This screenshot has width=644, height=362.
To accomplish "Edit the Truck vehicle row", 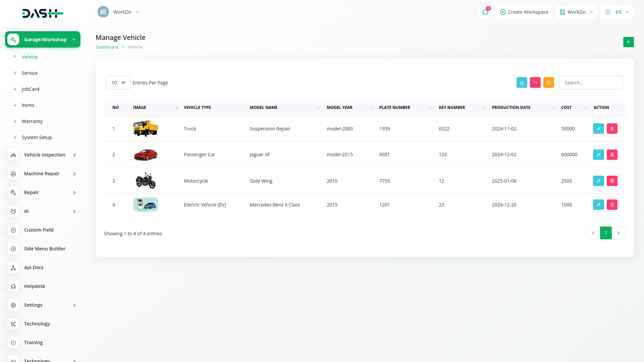I will click(x=598, y=129).
